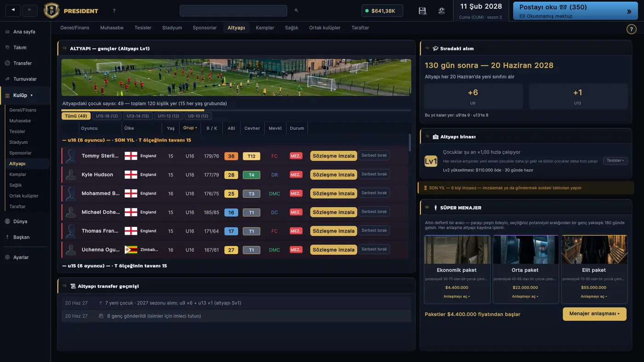Viewport: 644px width, 362px height.
Task: Click the youth training pitch banner photo
Action: [x=236, y=77]
